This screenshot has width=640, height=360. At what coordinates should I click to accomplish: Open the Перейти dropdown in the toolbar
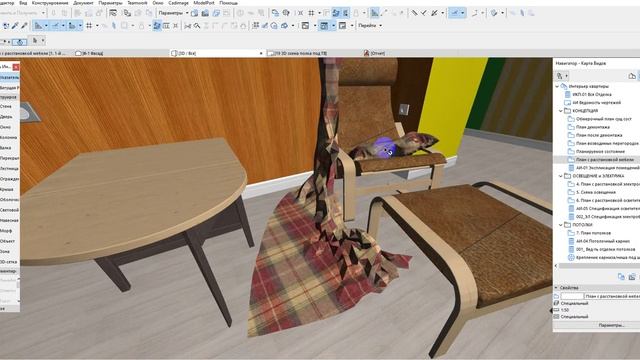tap(370, 26)
